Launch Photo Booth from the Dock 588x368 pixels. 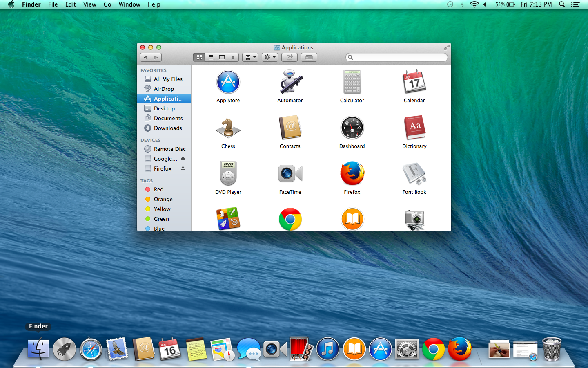[301, 349]
